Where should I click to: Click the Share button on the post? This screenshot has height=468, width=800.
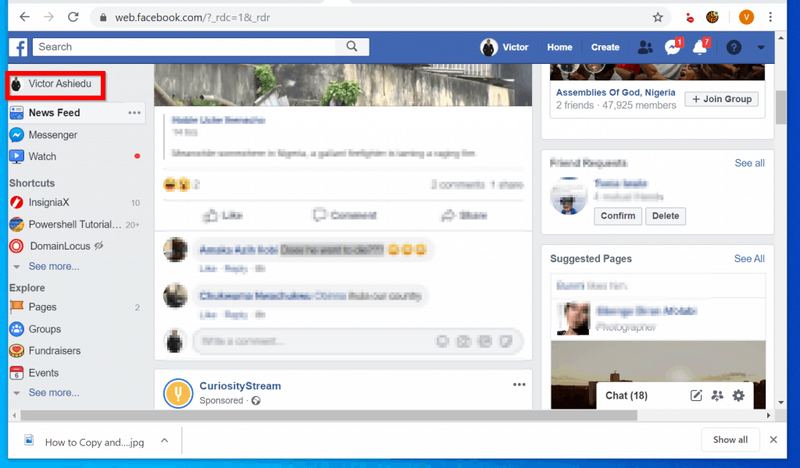(464, 215)
